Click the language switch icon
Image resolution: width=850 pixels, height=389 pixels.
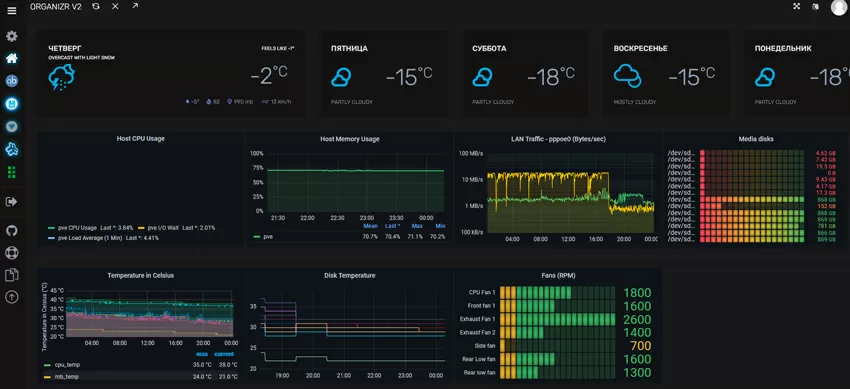[815, 7]
